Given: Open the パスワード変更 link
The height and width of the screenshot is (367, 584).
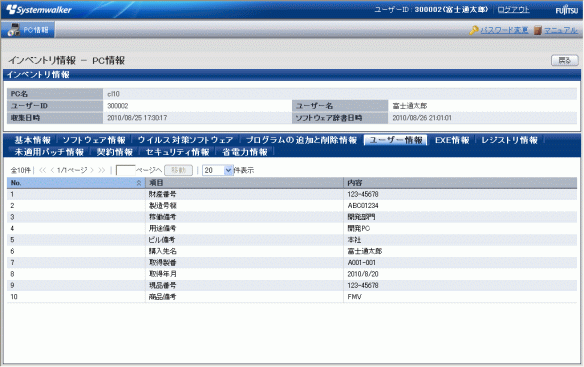Looking at the screenshot, I should [504, 30].
